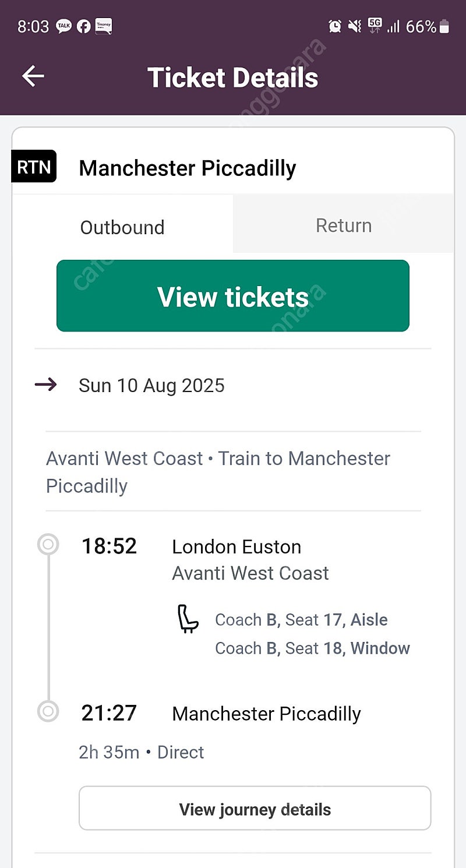Tap the London Euston departure stop marker

[48, 545]
